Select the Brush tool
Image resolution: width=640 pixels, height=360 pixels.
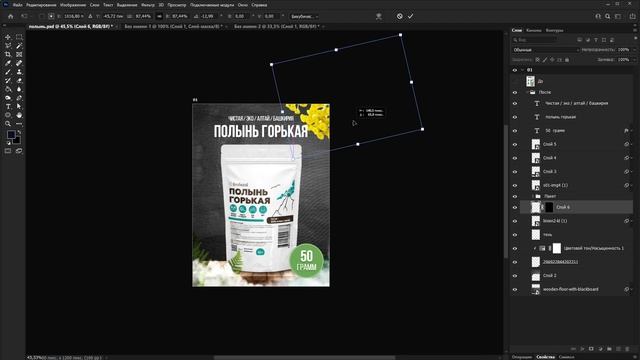click(8, 72)
